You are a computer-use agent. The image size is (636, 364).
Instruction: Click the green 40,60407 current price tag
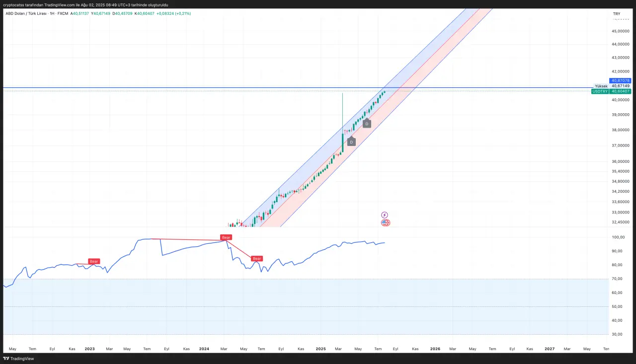pos(621,91)
